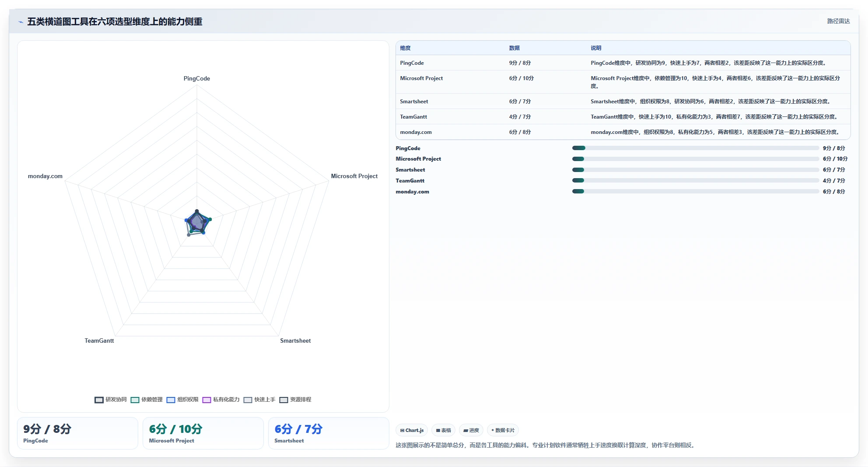
Task: Click the PingCode label in progress list
Action: tap(408, 148)
